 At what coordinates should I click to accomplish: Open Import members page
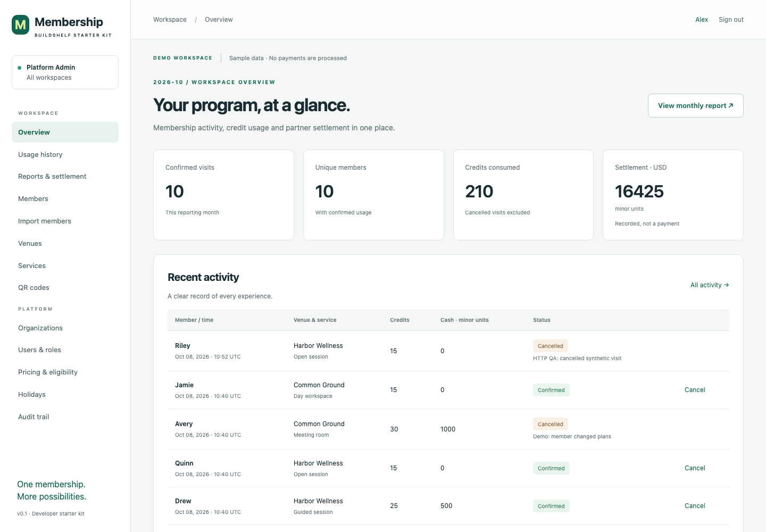click(65, 221)
